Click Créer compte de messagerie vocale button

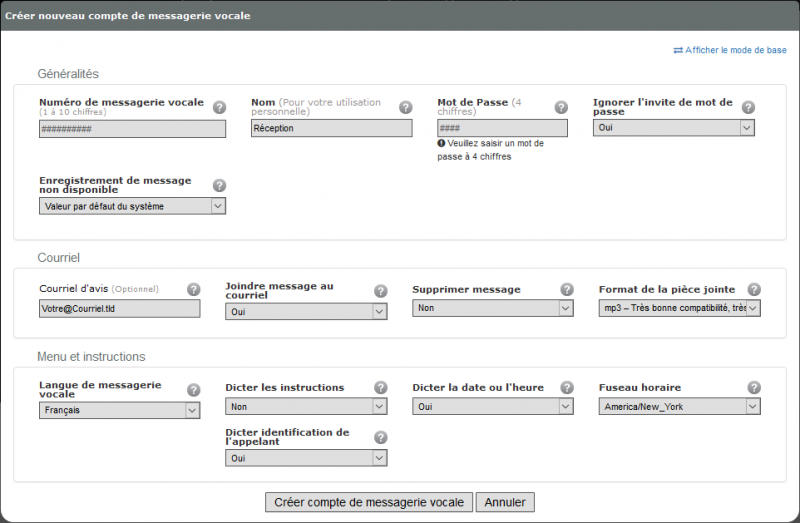coord(369,502)
